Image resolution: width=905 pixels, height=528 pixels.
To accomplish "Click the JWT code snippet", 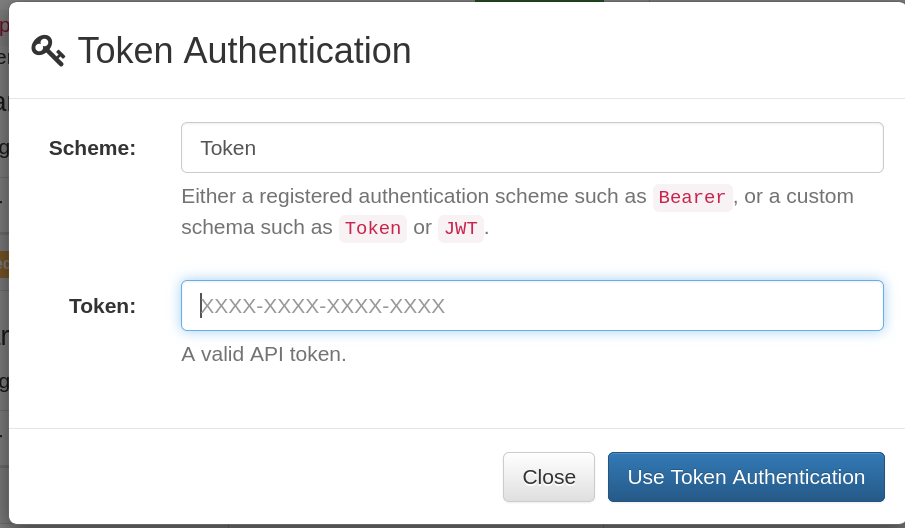I will point(461,229).
